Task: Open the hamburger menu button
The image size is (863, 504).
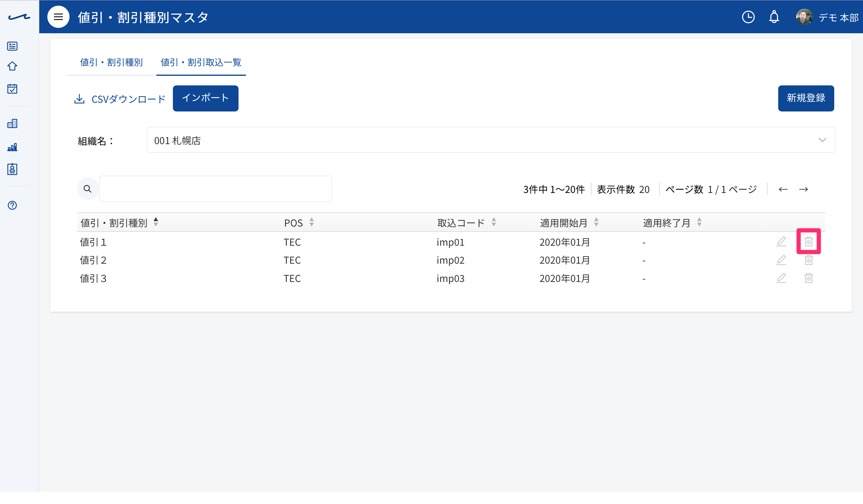Action: coord(58,17)
